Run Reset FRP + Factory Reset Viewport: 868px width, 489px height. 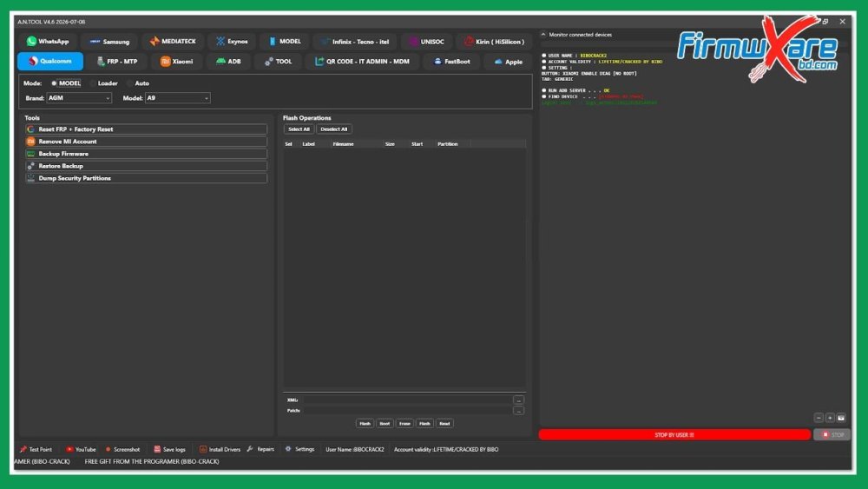coord(146,129)
